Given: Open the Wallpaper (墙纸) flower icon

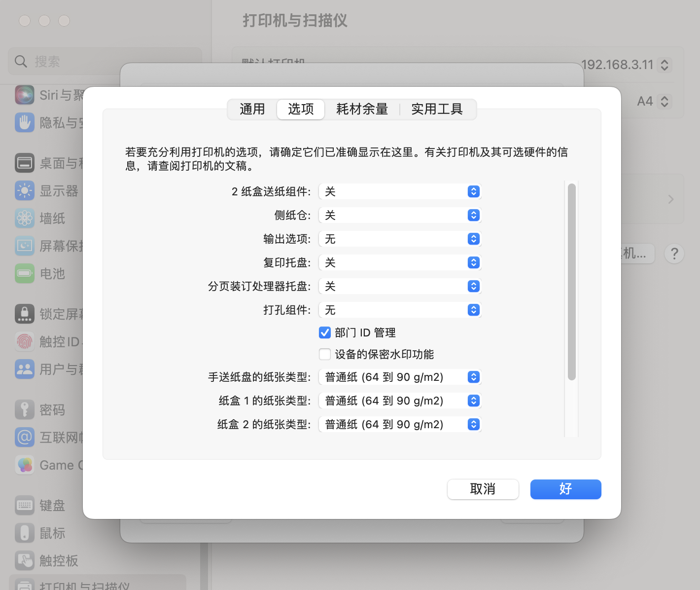Looking at the screenshot, I should tap(25, 218).
